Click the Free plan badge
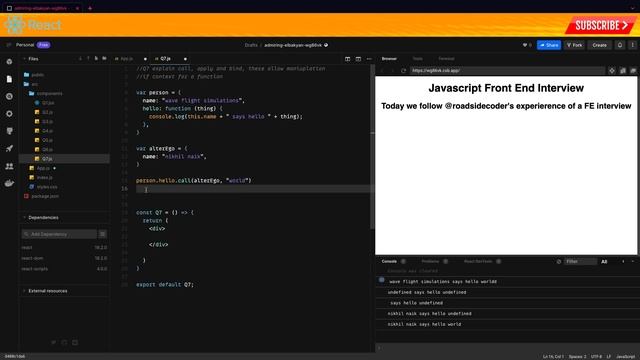The height and width of the screenshot is (360, 640). [x=43, y=45]
